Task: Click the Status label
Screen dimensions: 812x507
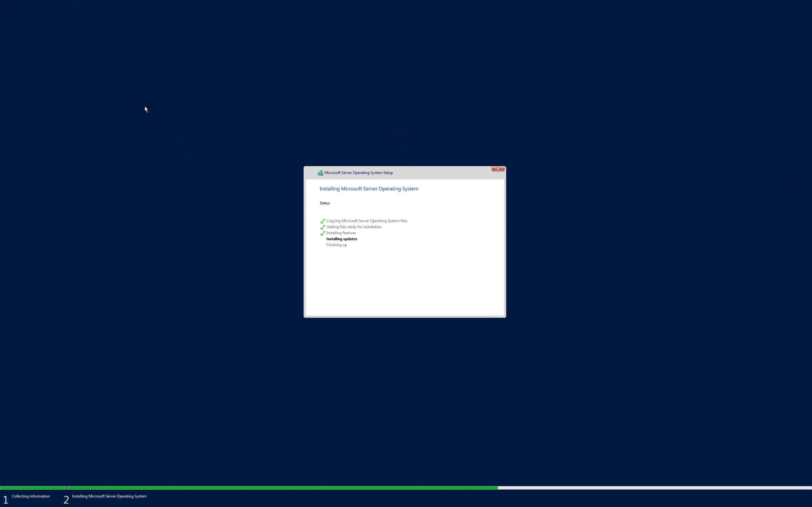Action: [324, 203]
